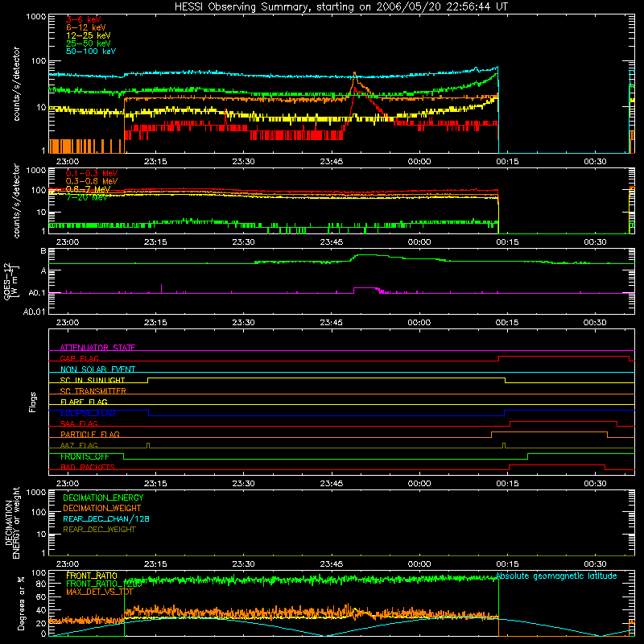Click the orange '0.3-0.8 MeV' legend label
The width and height of the screenshot is (644, 644).
coord(92,181)
